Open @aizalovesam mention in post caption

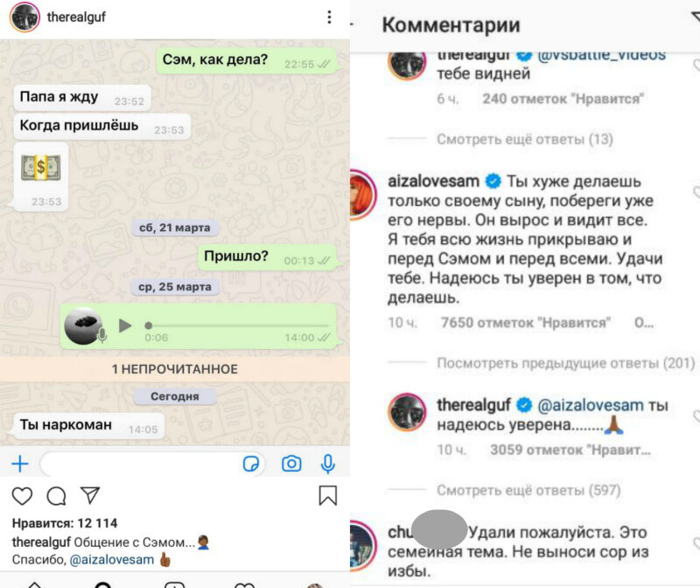coord(112,559)
